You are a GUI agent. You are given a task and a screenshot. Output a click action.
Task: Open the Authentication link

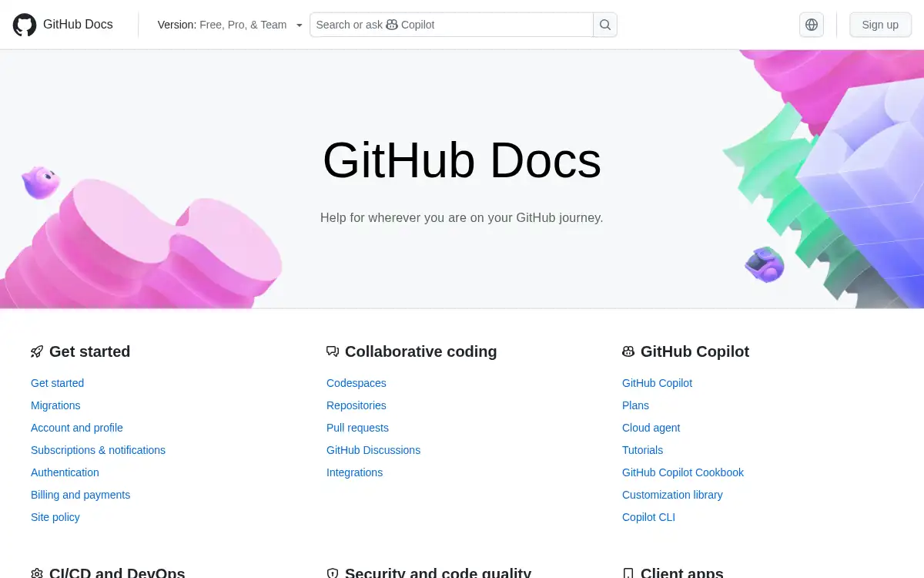[65, 472]
